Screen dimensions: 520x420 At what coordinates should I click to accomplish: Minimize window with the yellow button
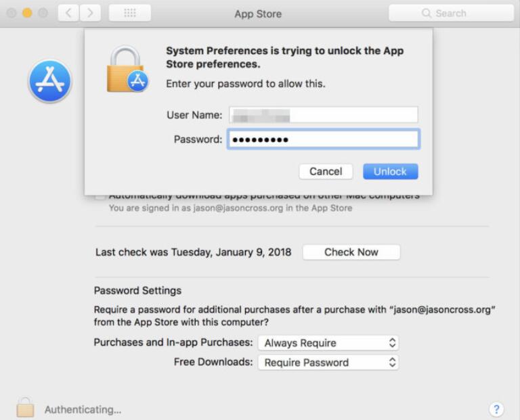[28, 13]
